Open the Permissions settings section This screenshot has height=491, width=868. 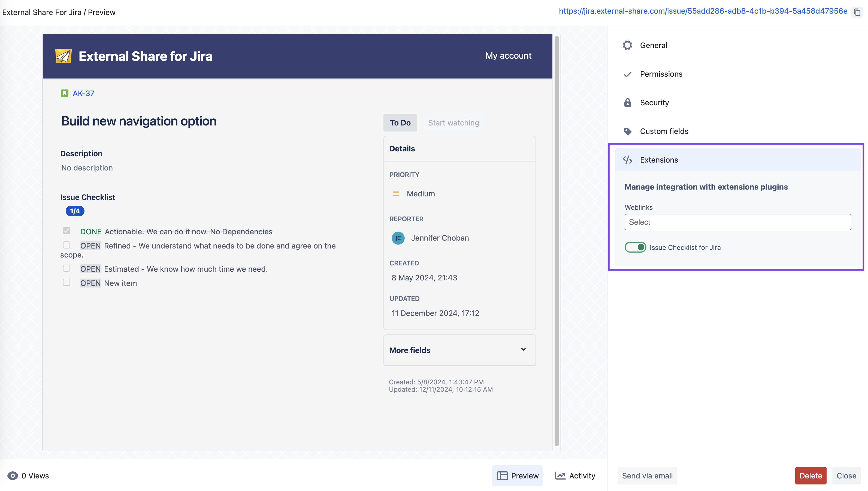[x=661, y=74]
